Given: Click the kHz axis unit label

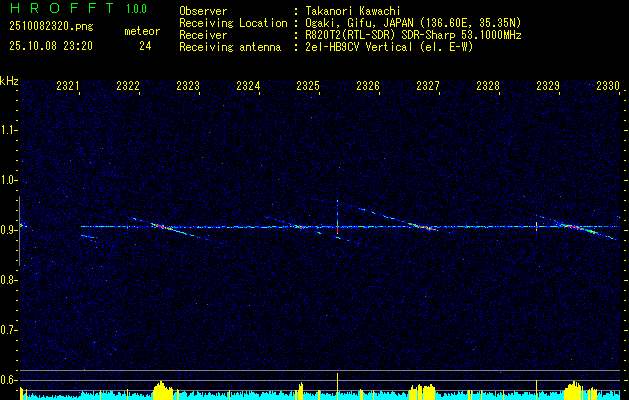Looking at the screenshot, I should [x=9, y=81].
